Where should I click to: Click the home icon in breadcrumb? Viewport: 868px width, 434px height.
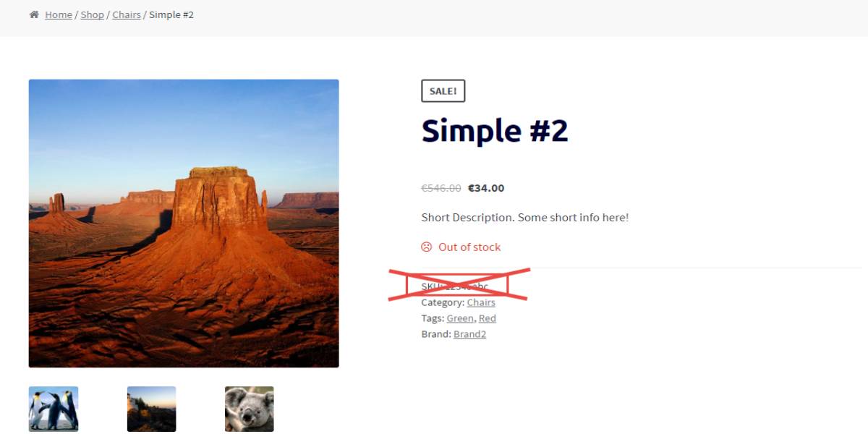click(x=34, y=14)
